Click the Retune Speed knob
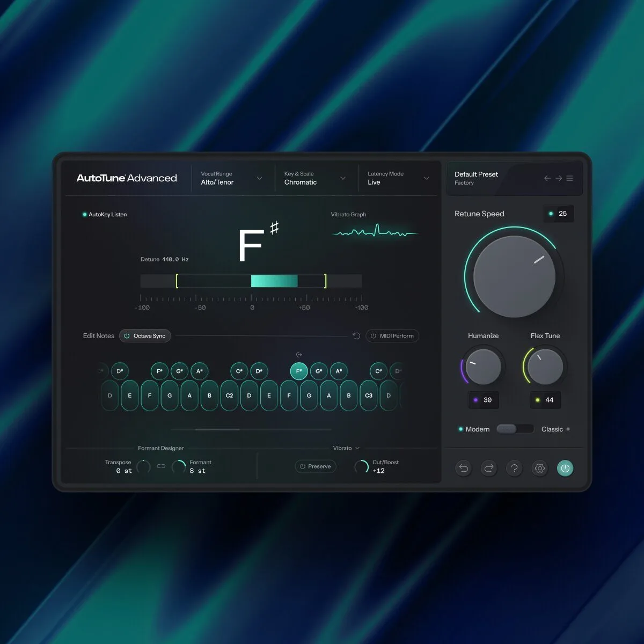Viewport: 644px width, 644px height. click(x=514, y=276)
